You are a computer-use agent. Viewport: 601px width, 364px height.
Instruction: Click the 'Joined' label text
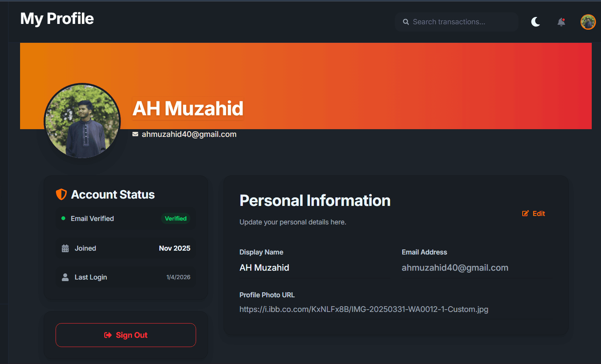[85, 248]
